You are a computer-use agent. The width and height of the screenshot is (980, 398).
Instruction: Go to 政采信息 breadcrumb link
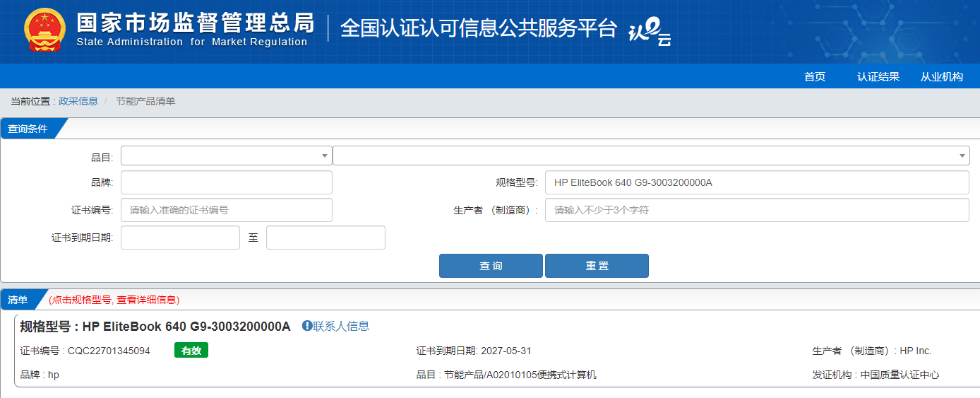point(78,101)
